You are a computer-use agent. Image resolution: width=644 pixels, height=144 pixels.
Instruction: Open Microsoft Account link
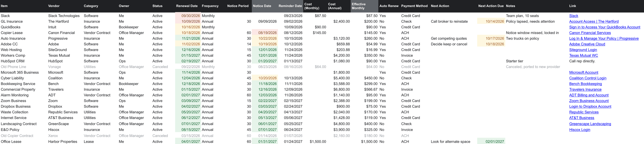[584, 73]
